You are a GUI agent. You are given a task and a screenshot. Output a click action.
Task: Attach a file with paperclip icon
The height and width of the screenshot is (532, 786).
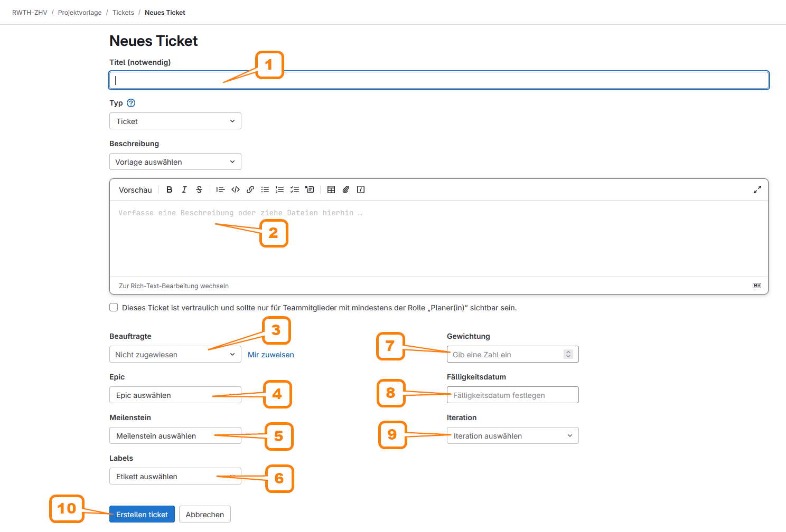[346, 189]
